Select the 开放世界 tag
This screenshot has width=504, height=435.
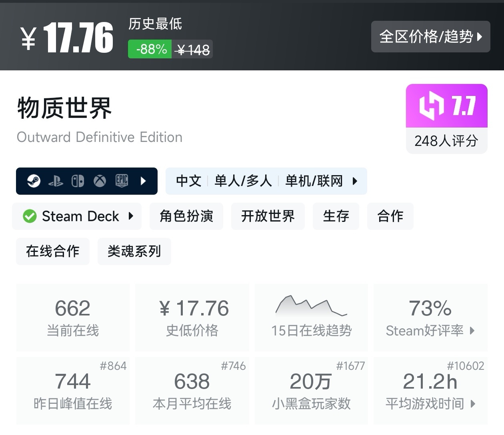coord(268,216)
